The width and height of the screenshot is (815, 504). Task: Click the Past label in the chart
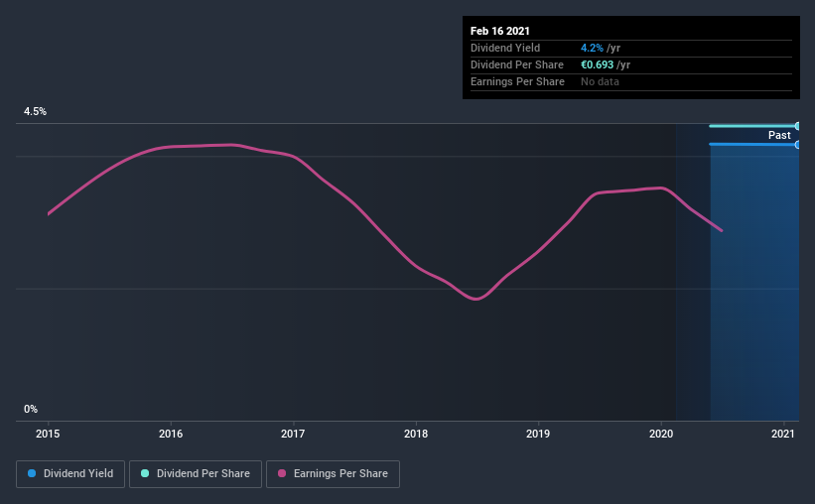coord(779,135)
